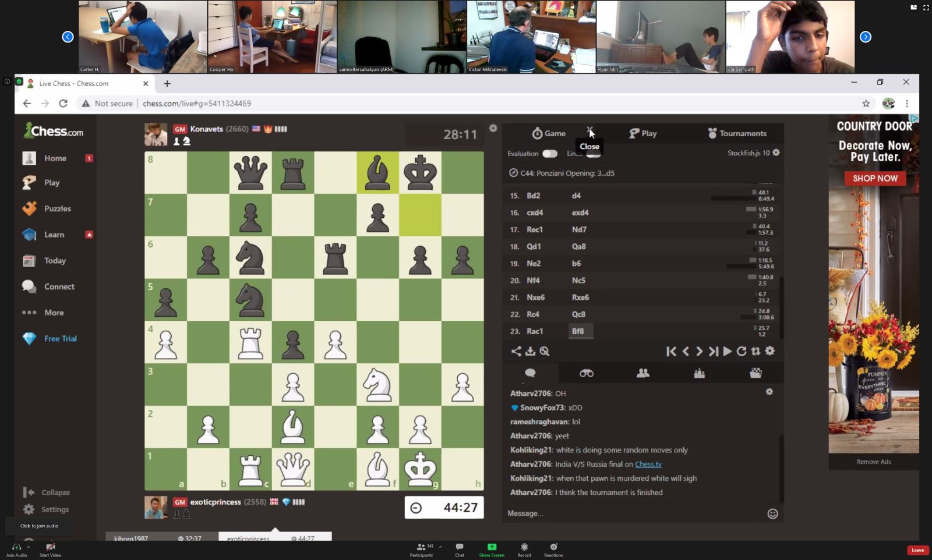The width and height of the screenshot is (932, 560).
Task: Open Zoom Reactions
Action: 553,550
